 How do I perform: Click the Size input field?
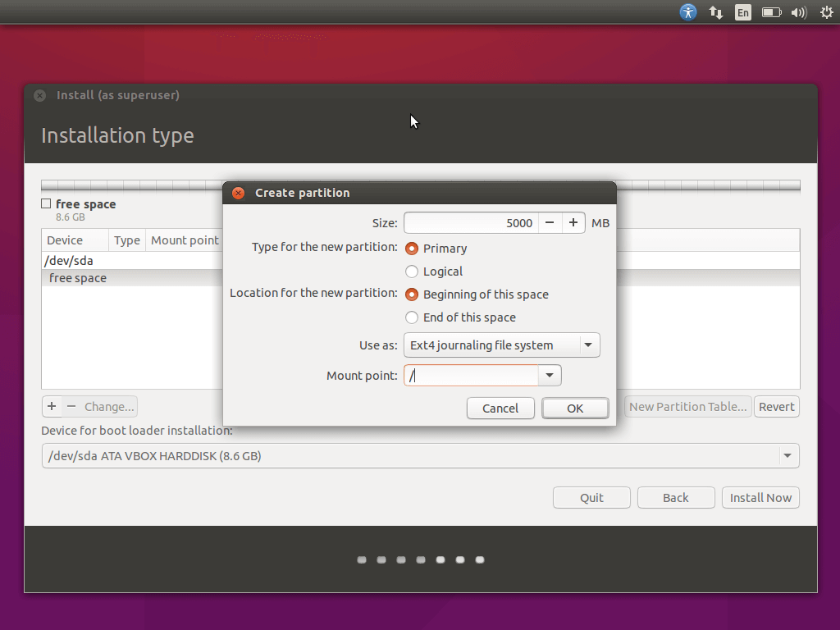pyautogui.click(x=471, y=223)
